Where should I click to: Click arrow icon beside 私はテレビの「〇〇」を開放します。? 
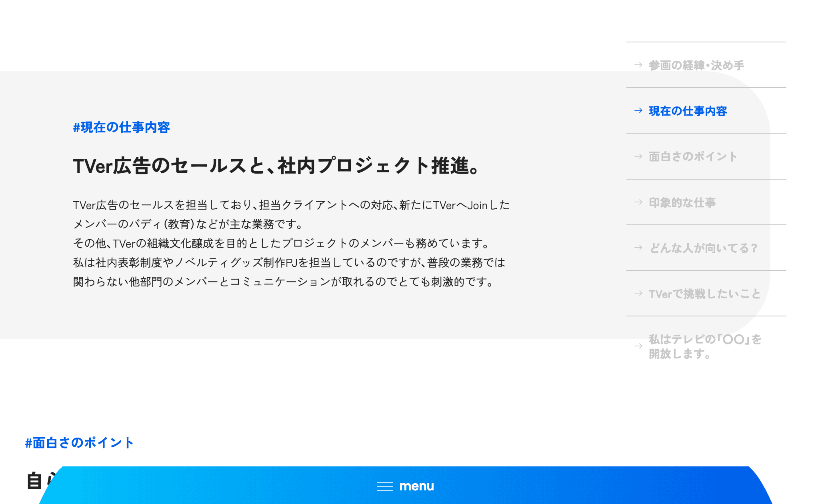coord(638,346)
